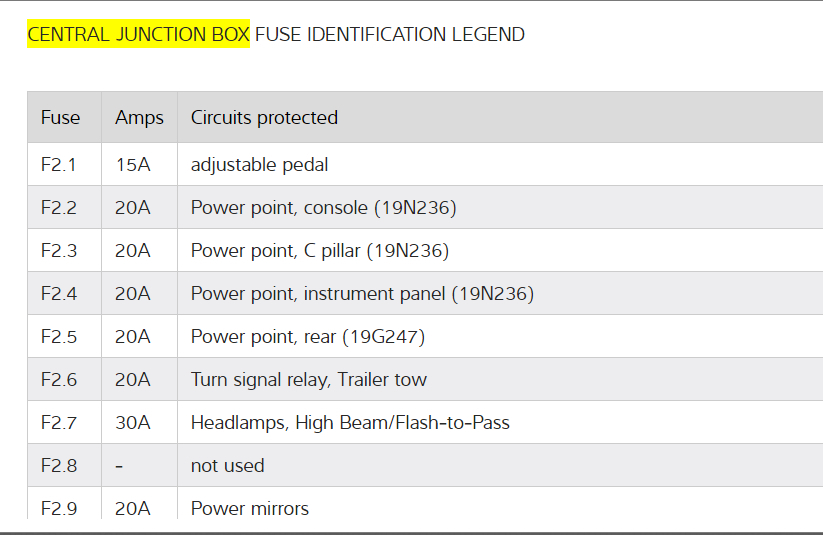Click the 30A amperage value

pos(132,423)
